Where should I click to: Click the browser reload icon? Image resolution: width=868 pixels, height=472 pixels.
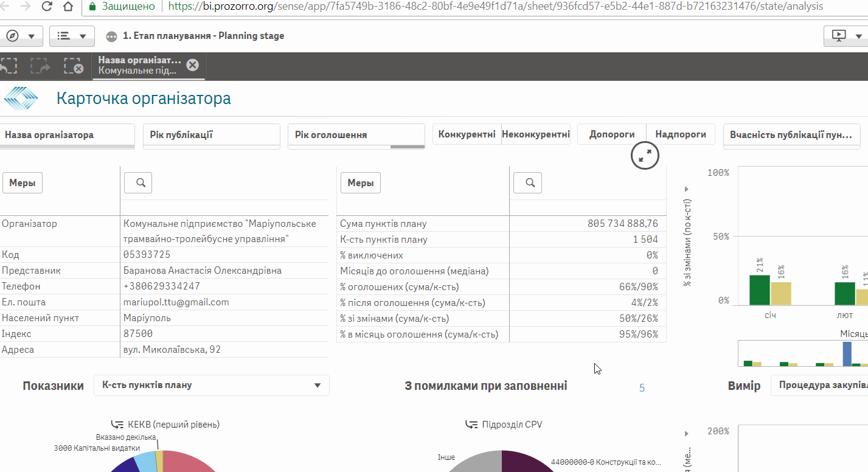pyautogui.click(x=47, y=7)
